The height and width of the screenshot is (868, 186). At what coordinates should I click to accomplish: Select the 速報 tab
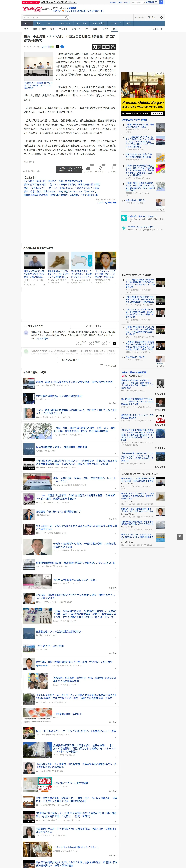click(x=38, y=23)
